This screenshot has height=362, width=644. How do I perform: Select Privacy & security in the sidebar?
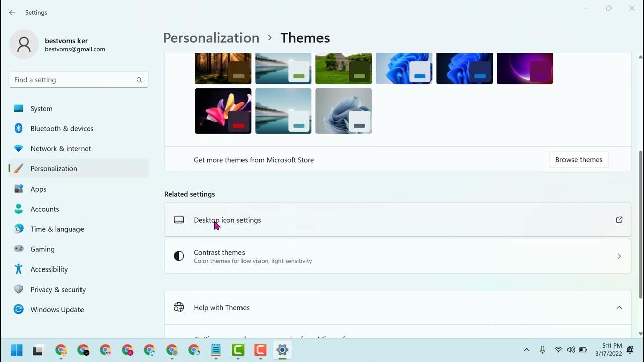[x=78, y=289]
